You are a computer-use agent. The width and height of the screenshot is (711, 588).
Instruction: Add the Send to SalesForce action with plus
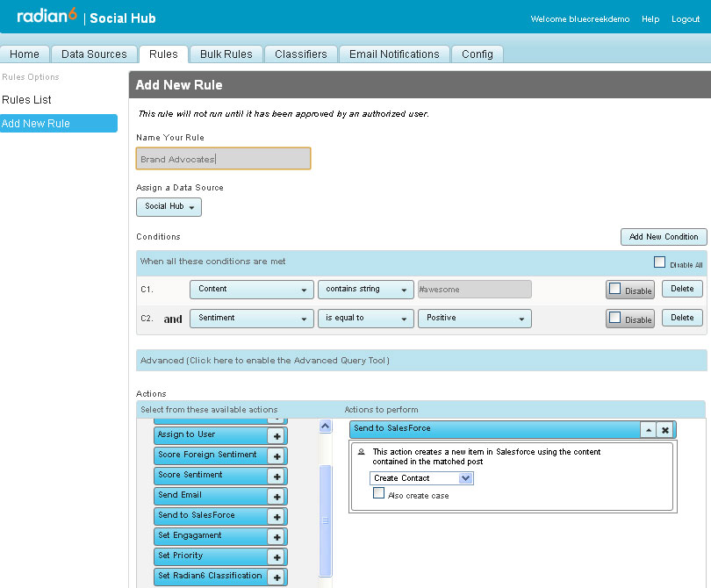tap(276, 517)
